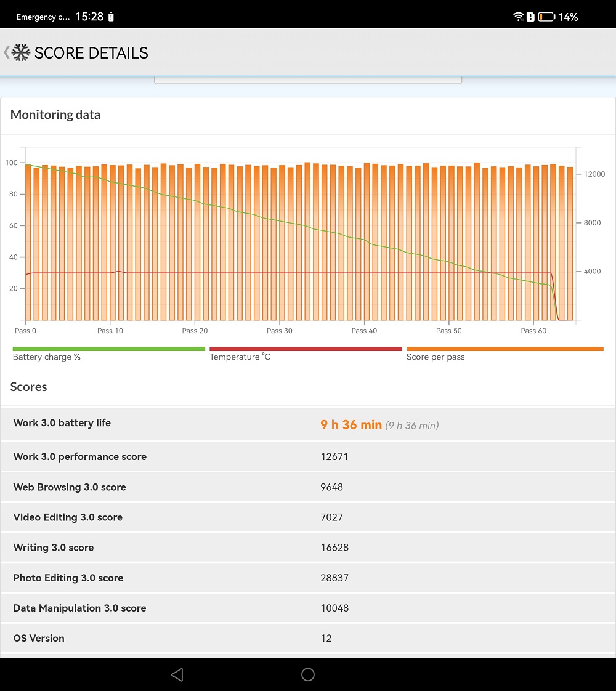The image size is (616, 691).
Task: Tap the PCMark snowflake logo icon
Action: pos(21,52)
